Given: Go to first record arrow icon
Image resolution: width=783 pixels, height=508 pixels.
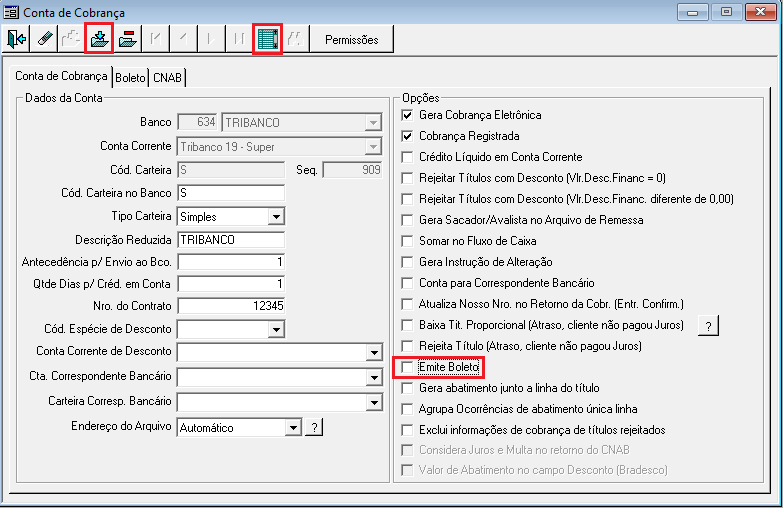Looking at the screenshot, I should tap(155, 38).
